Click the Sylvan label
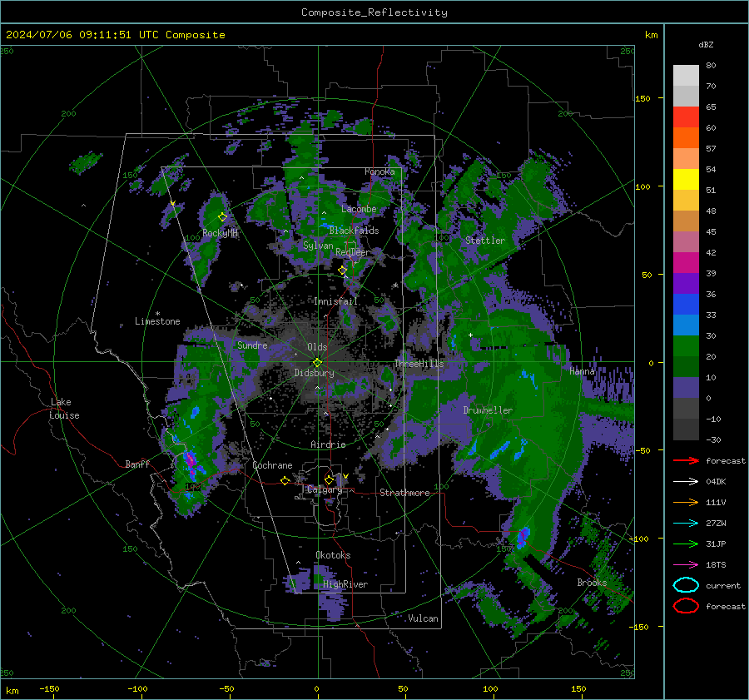Viewport: 749px width, 700px height. tap(318, 246)
